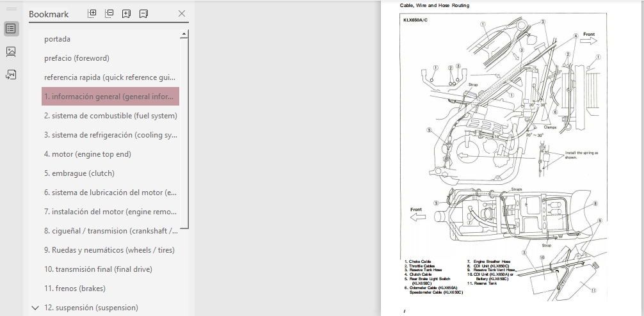
Task: Click the Collapse All bookmarks icon
Action: 109,13
